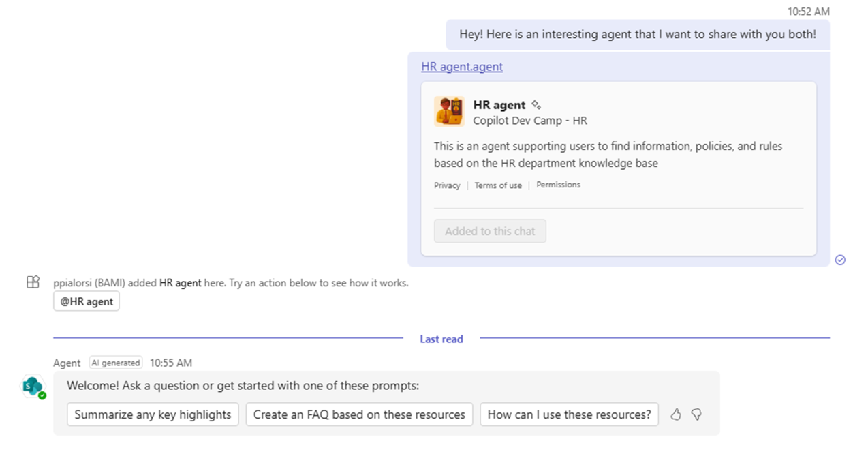Click the Hey! Here is an interesting agent message
The image size is (868, 454).
click(638, 34)
